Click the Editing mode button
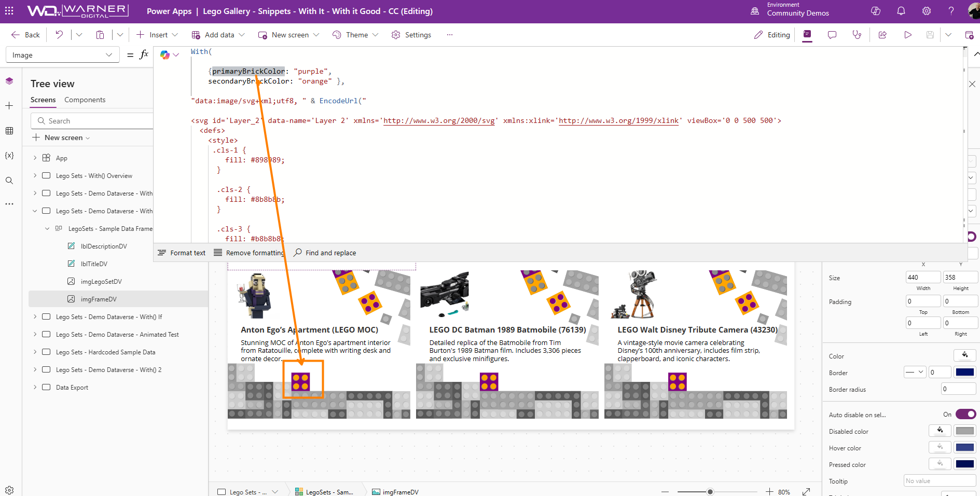980x496 pixels. (772, 35)
